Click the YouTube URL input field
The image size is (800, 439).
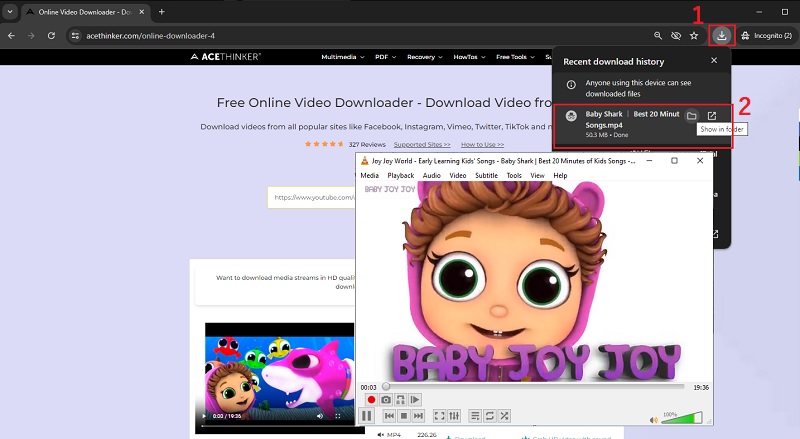(311, 198)
